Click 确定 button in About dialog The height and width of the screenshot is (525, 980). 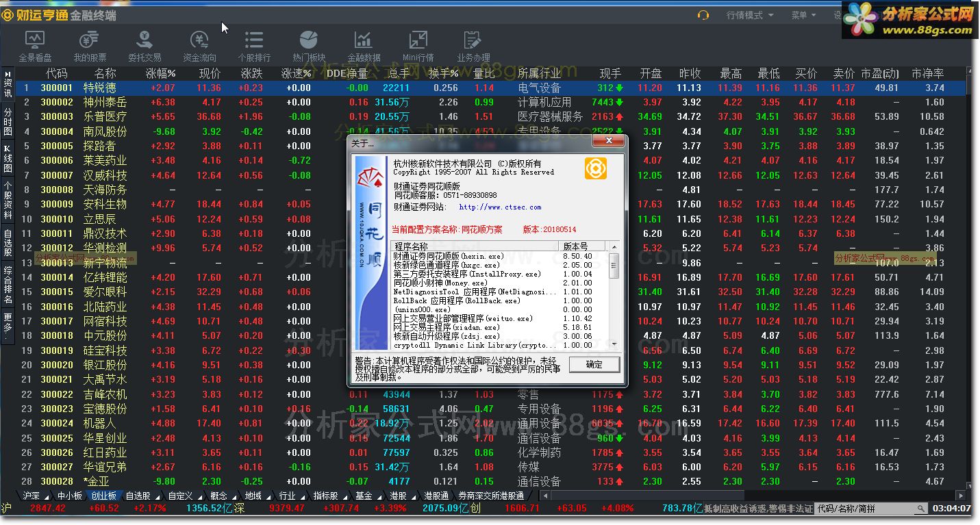point(594,365)
